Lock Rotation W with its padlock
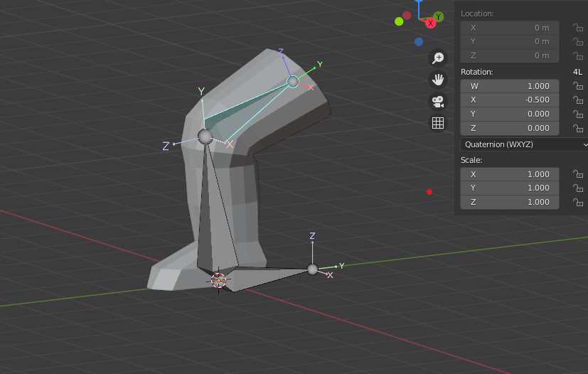Viewport: 588px width, 374px height. [x=578, y=86]
